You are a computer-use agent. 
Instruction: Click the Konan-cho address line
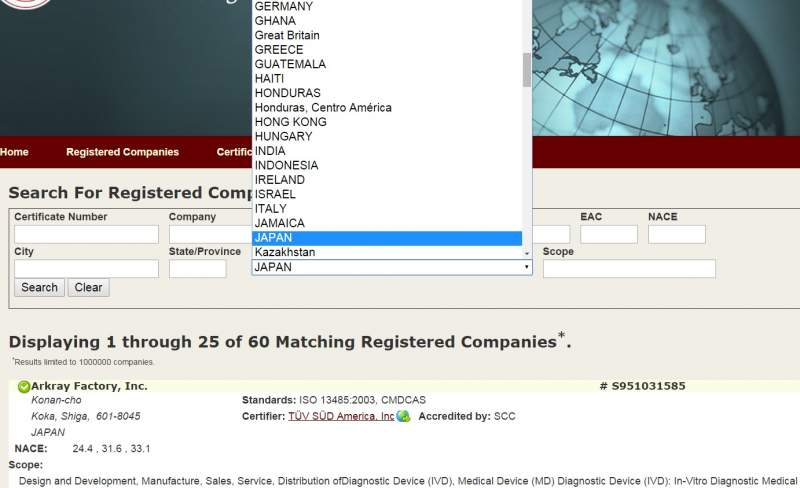(x=56, y=400)
